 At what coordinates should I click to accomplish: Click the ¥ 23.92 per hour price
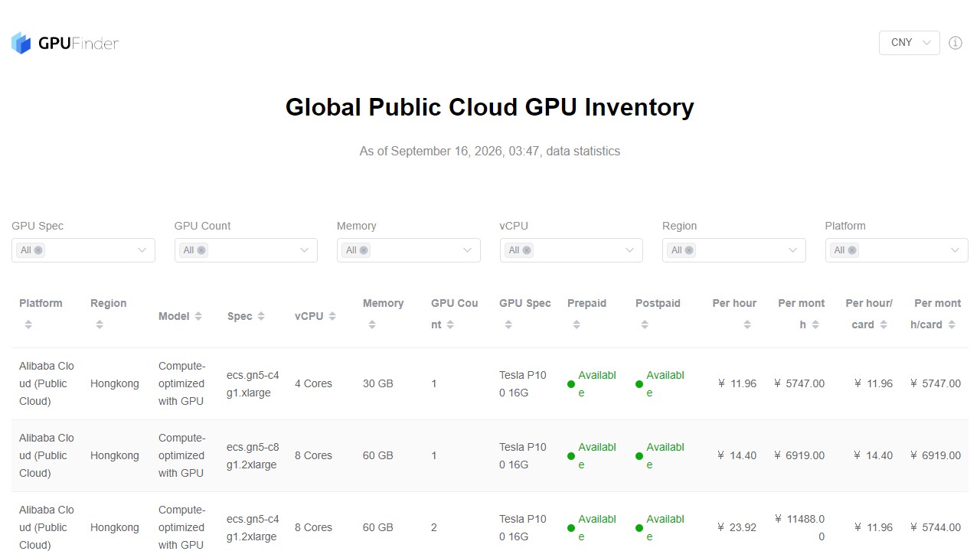coord(737,527)
